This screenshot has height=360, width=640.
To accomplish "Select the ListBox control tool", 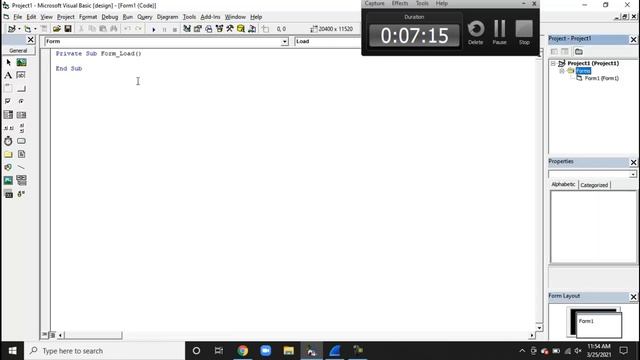I will [21, 115].
